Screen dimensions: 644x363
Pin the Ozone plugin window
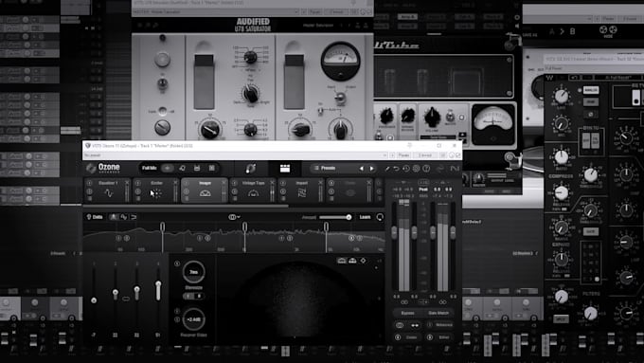pos(409,145)
